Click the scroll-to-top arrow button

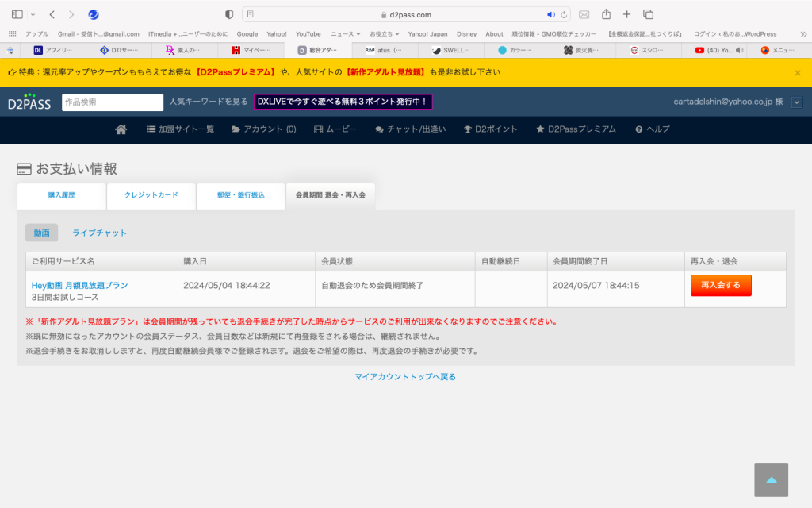(771, 479)
